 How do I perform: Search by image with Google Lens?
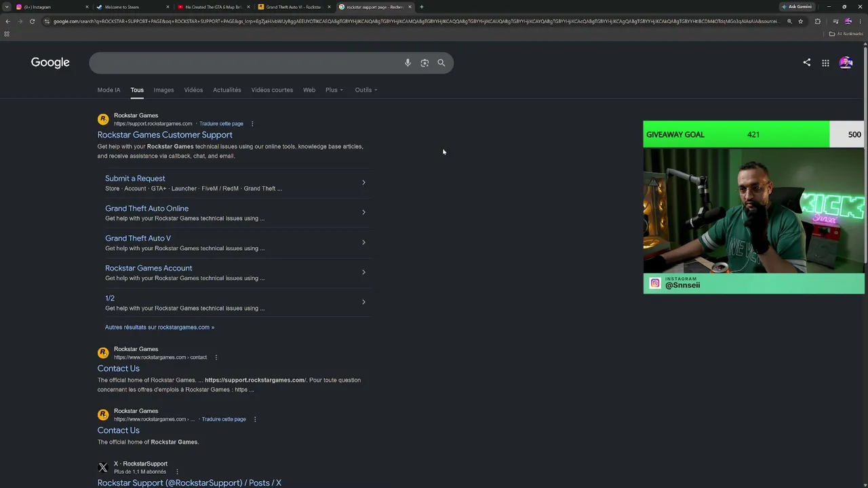(425, 63)
